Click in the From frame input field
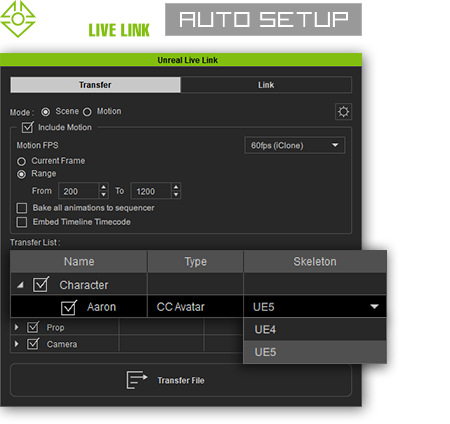450x424 pixels. 79,191
